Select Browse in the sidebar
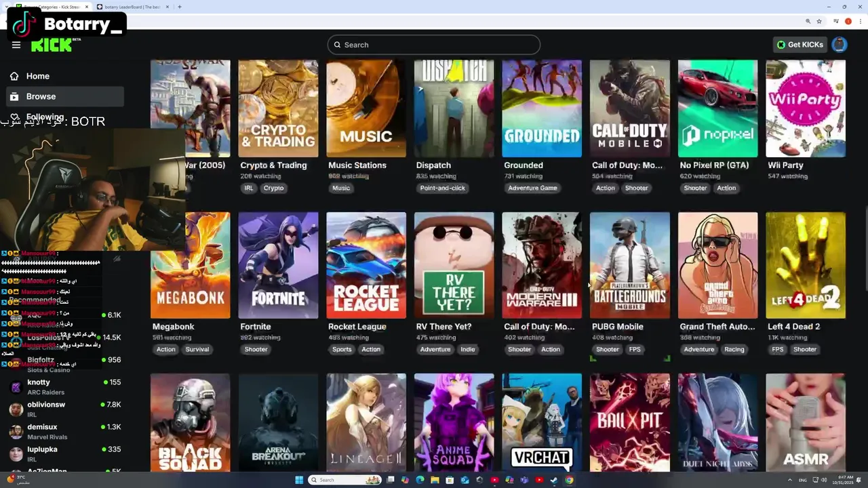Image resolution: width=868 pixels, height=488 pixels. [64, 96]
